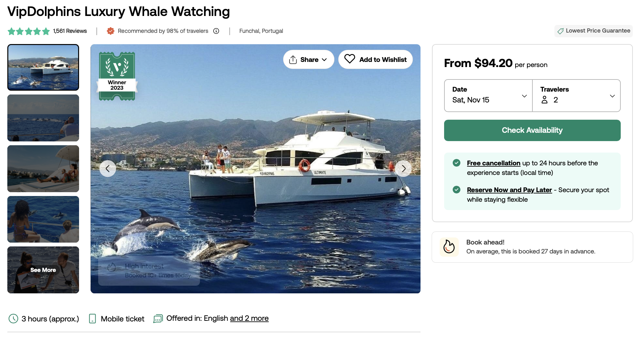
Task: Expand the Travelers selector
Action: point(576,95)
